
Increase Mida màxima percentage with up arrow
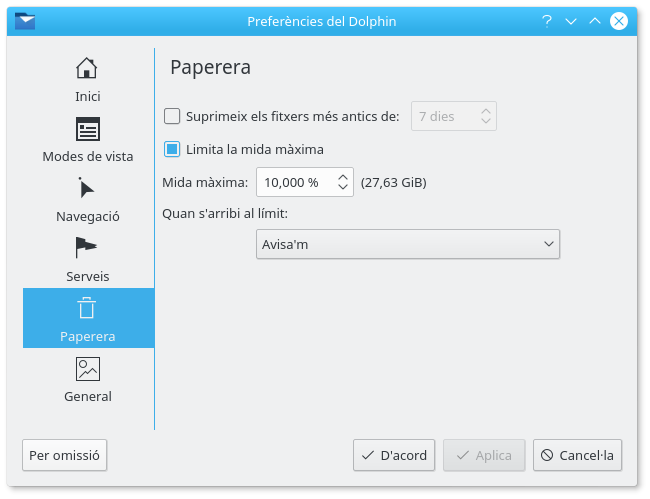(x=343, y=177)
